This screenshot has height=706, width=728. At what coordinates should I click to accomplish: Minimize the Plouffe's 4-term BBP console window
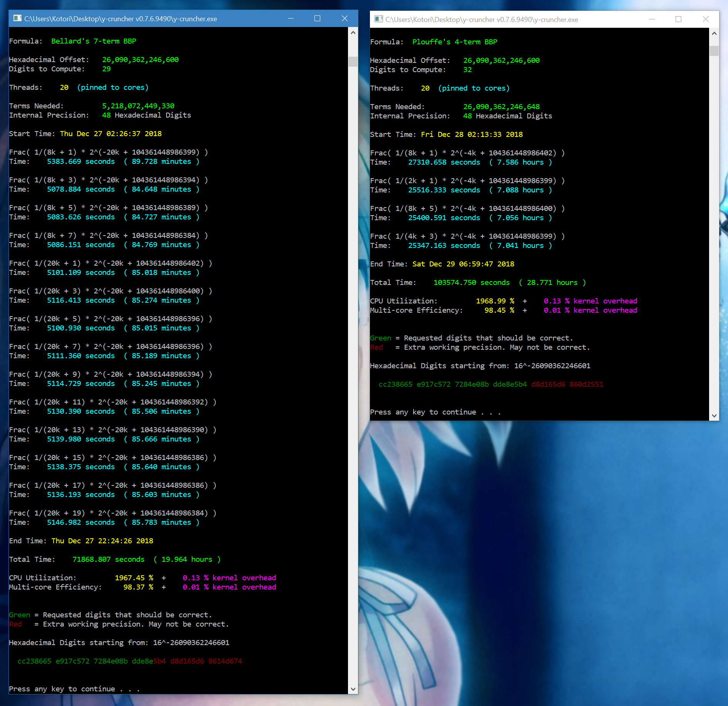(652, 19)
